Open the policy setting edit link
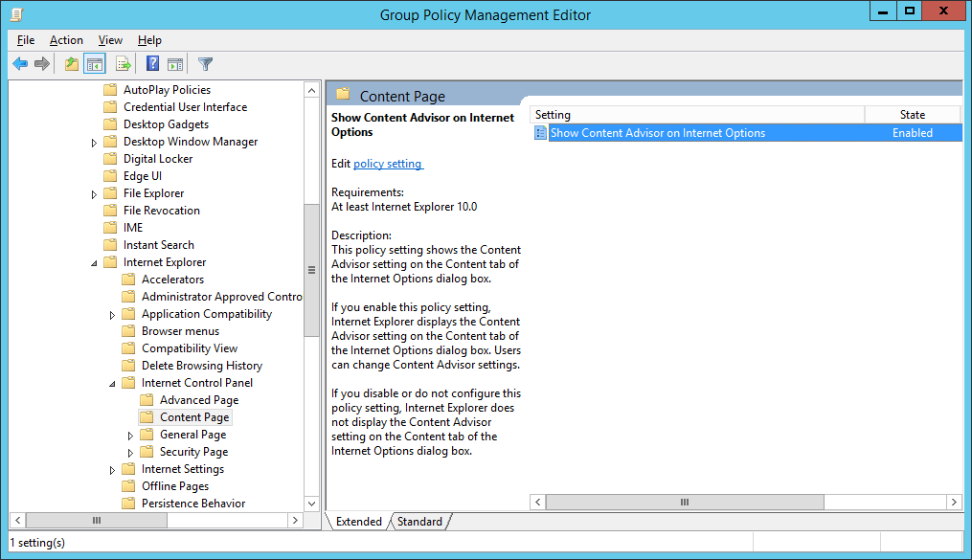972x560 pixels. click(388, 164)
